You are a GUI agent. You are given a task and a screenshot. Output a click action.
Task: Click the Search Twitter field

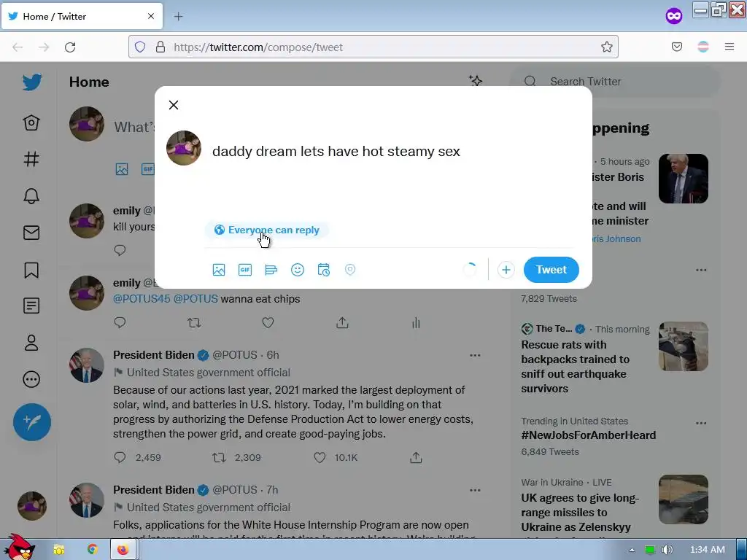(614, 82)
